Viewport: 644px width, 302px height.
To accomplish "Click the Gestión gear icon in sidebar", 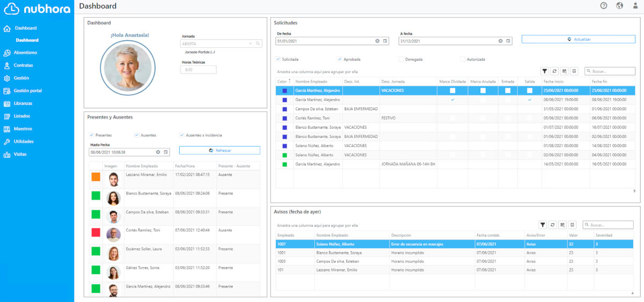I will [x=7, y=78].
